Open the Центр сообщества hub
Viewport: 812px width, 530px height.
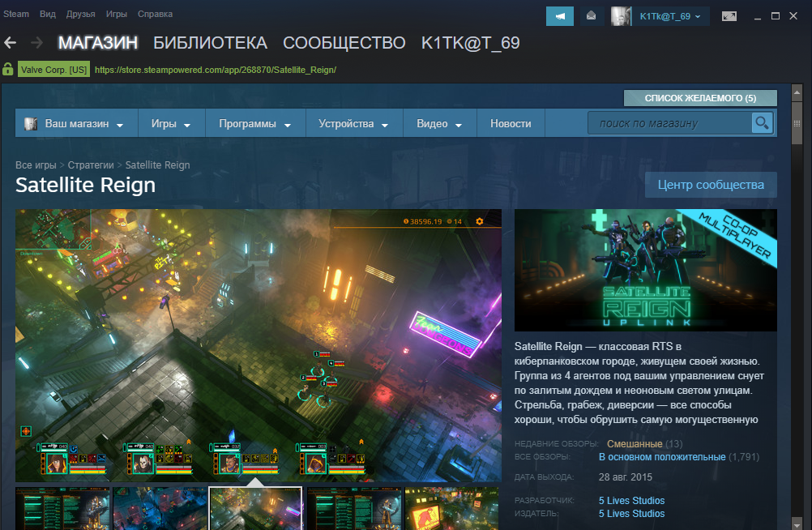(711, 185)
